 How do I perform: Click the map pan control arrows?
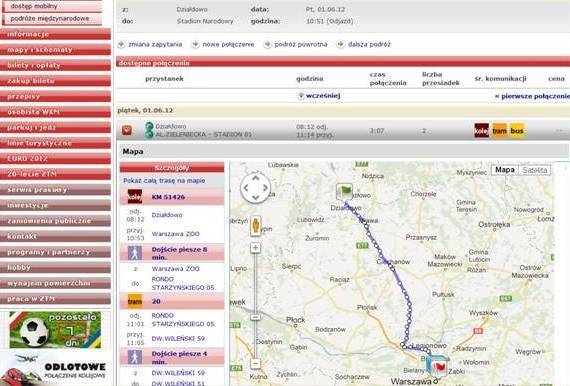pyautogui.click(x=256, y=188)
